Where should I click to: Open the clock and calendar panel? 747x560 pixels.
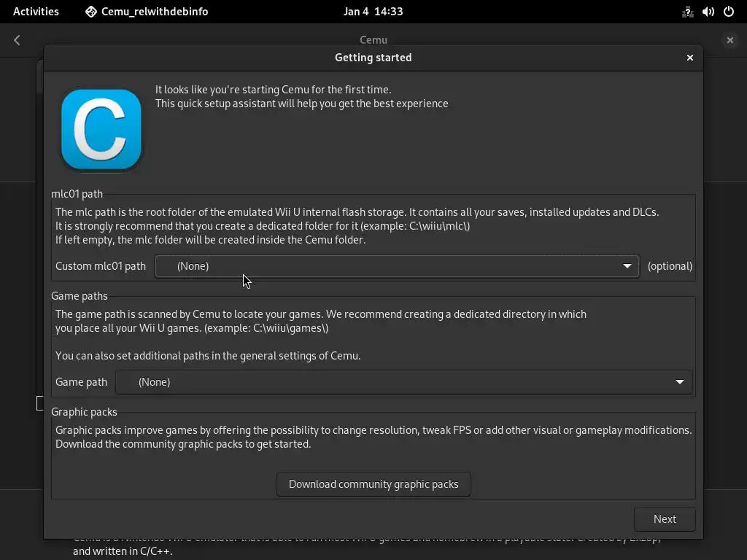[373, 12]
